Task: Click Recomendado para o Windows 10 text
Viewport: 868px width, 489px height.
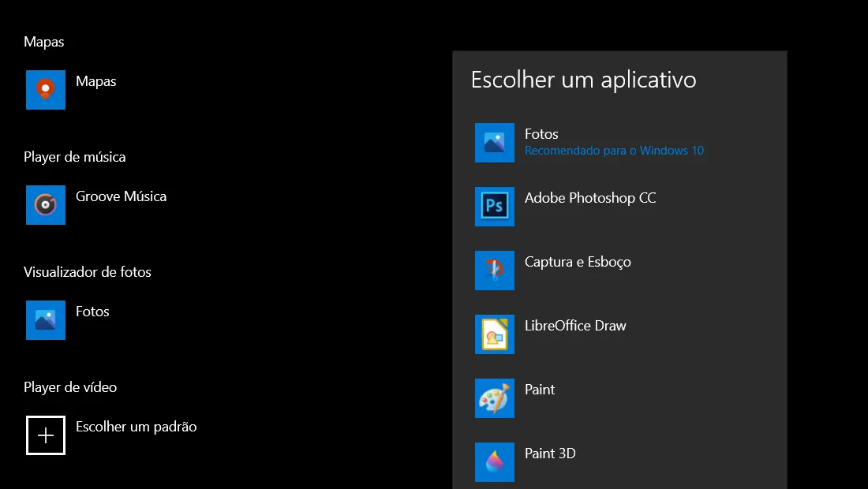Action: coord(615,151)
